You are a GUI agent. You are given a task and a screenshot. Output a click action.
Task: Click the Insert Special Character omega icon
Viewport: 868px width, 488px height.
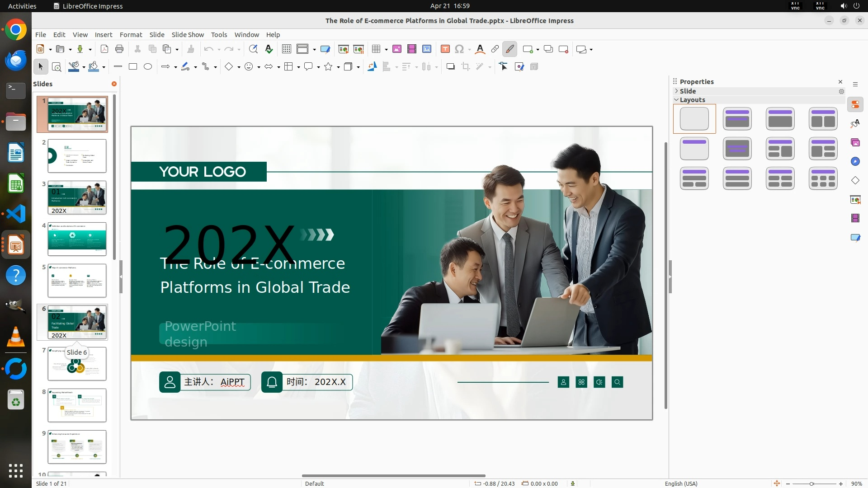[x=459, y=49]
